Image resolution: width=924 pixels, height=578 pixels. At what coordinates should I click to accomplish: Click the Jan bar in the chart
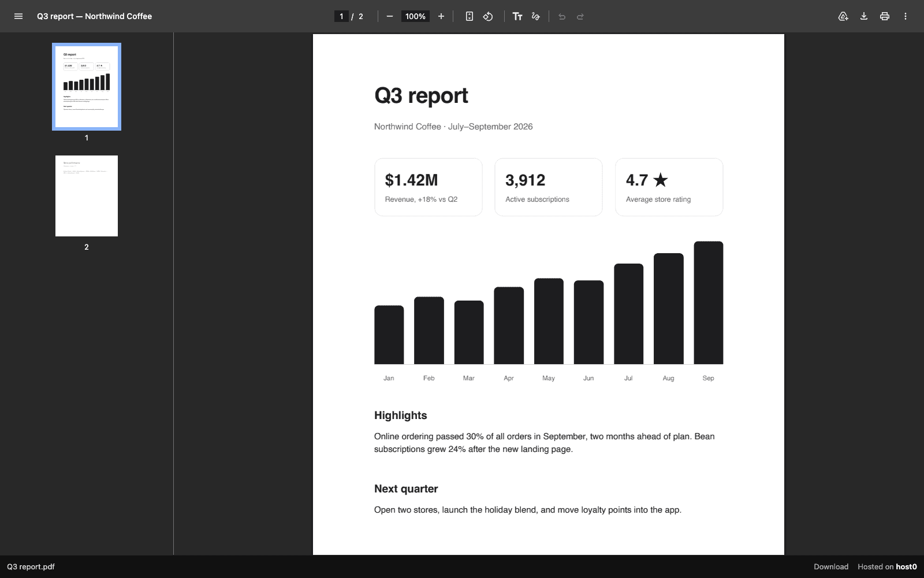pyautogui.click(x=389, y=335)
